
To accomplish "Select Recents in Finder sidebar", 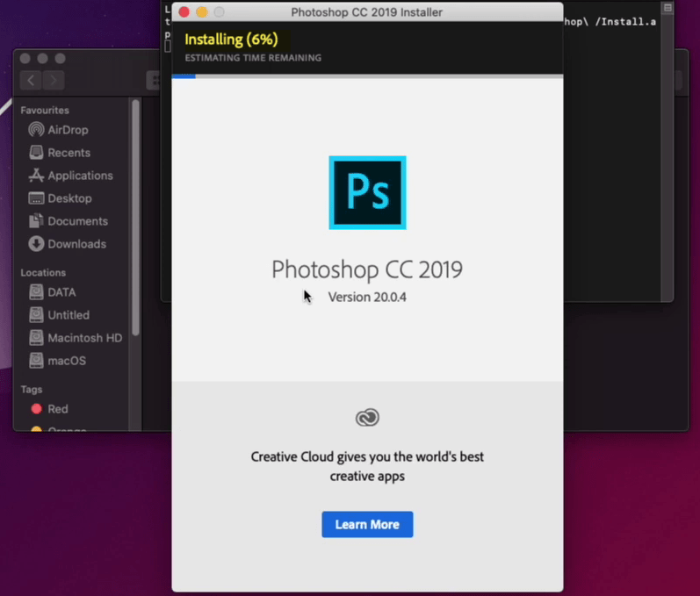I will pos(69,153).
